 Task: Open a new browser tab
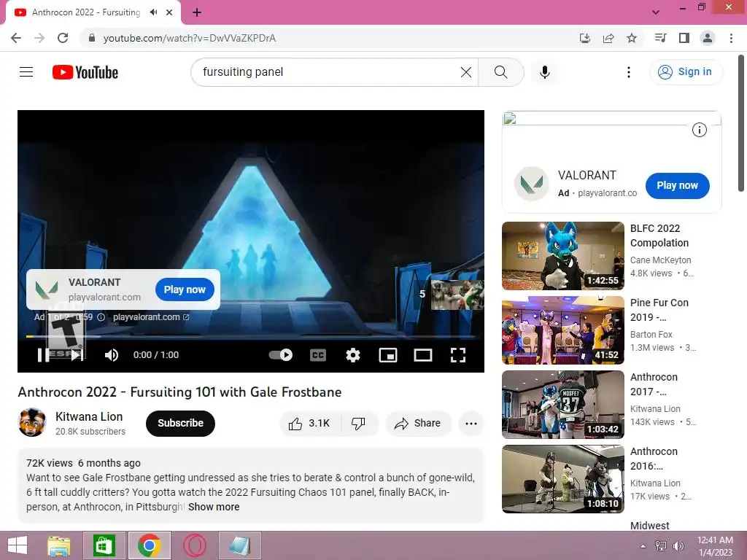pos(197,12)
